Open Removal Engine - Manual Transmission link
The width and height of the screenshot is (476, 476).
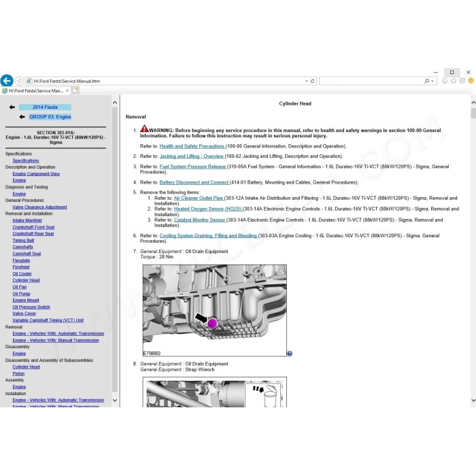coord(56,340)
